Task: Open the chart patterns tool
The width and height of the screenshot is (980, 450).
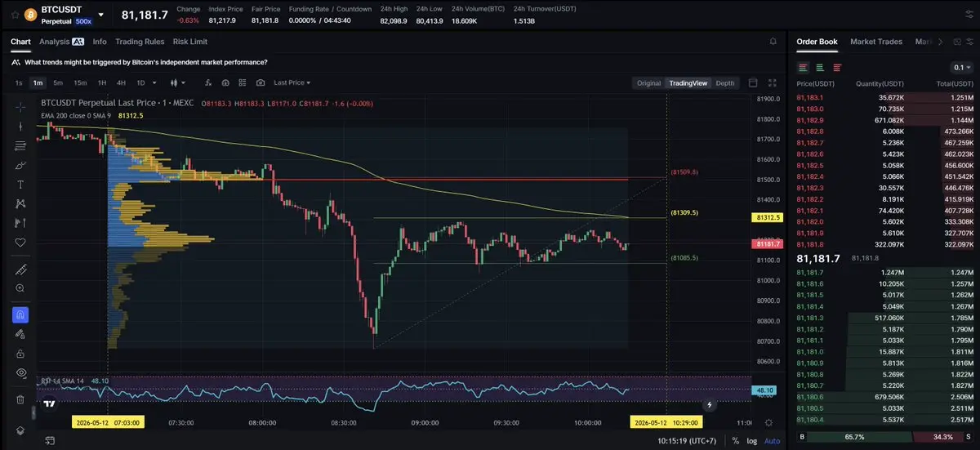Action: point(20,203)
